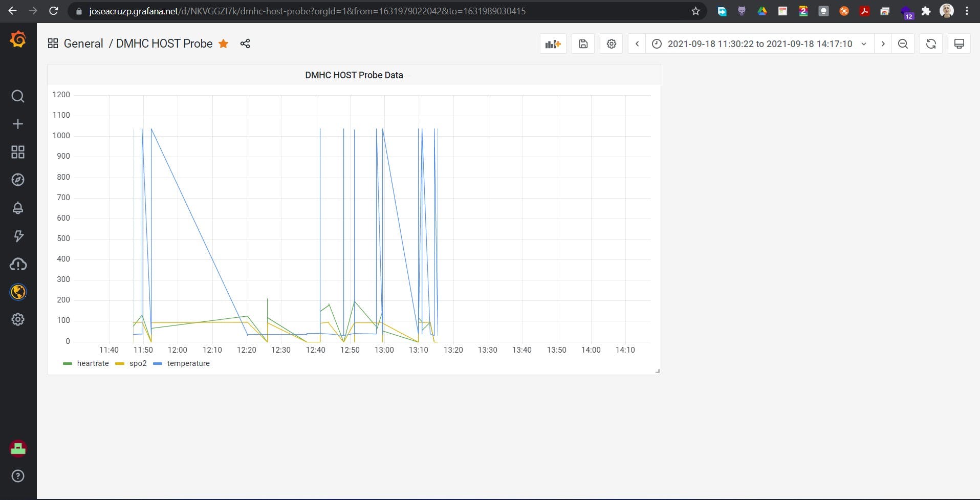Open the browser extensions puzzle icon
This screenshot has height=500, width=980.
[926, 11]
